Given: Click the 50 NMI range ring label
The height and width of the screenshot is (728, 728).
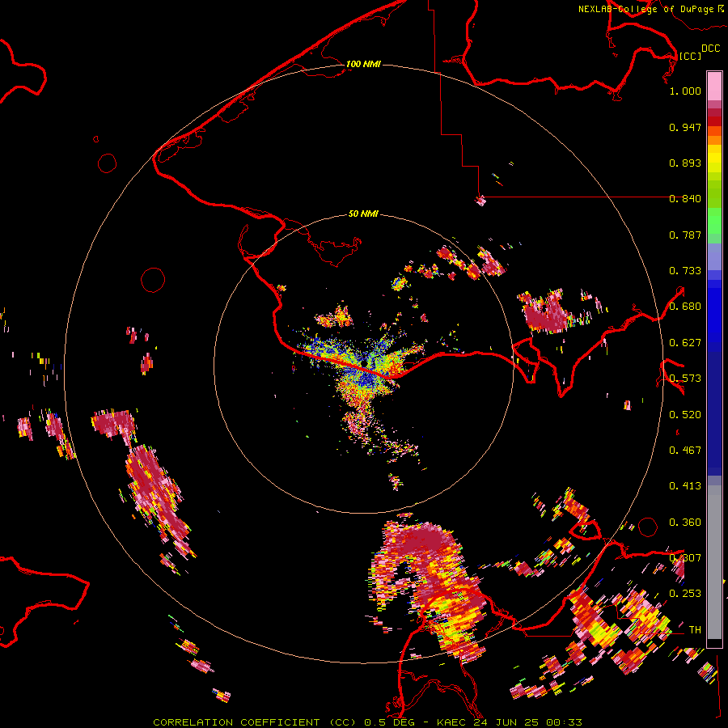Looking at the screenshot, I should (363, 214).
